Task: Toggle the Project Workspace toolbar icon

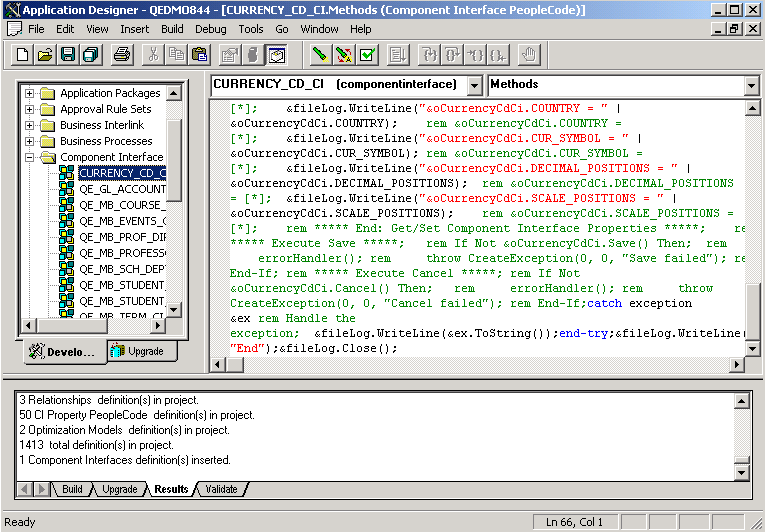Action: (253, 54)
